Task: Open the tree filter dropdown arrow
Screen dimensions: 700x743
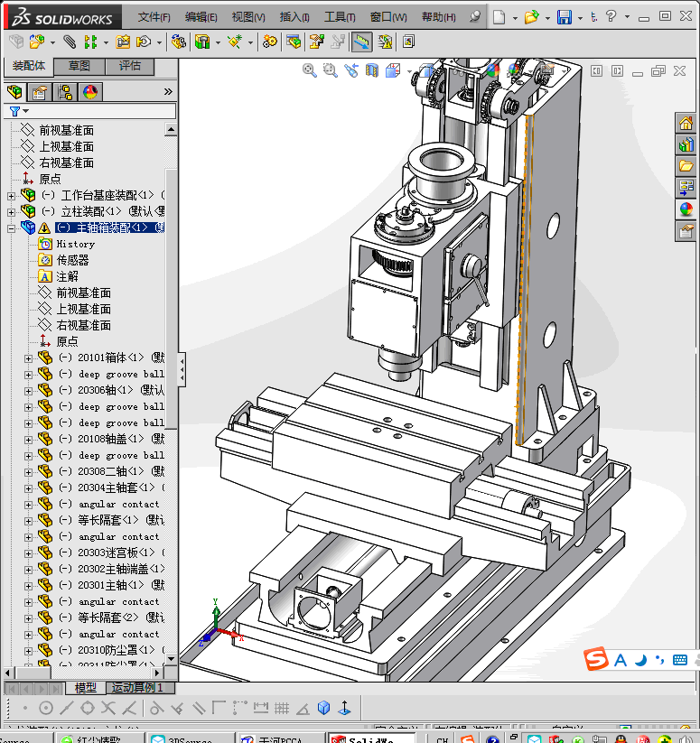Action: click(x=26, y=111)
